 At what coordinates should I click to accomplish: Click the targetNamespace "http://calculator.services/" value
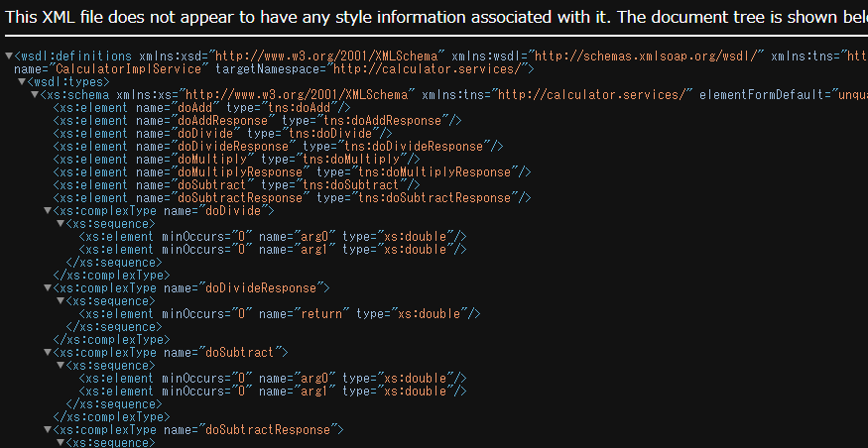point(428,69)
